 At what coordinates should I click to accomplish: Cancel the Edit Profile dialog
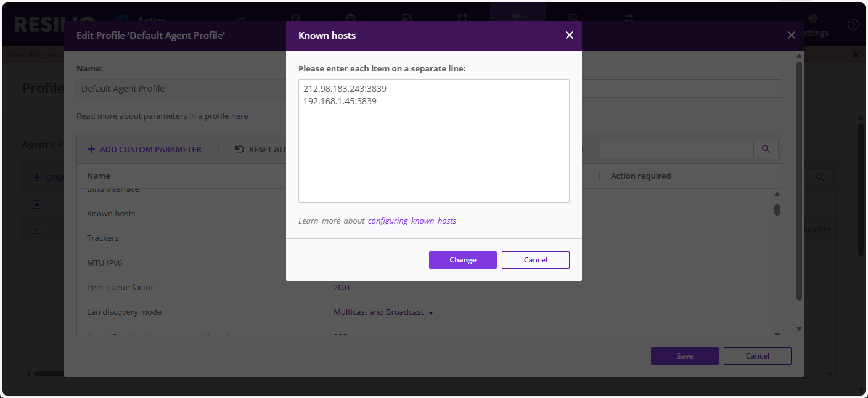pos(758,356)
